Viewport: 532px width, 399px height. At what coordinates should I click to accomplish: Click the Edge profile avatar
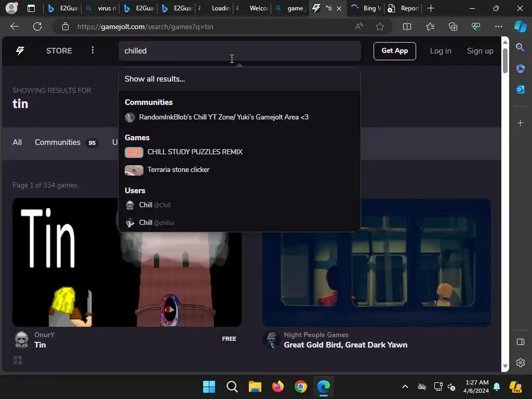[11, 8]
